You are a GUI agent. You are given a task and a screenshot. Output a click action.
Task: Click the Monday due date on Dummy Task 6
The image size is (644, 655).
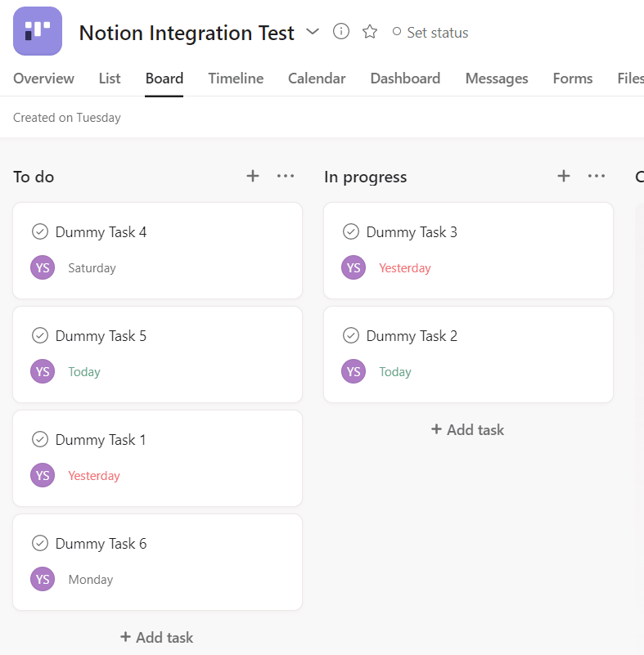tap(91, 580)
